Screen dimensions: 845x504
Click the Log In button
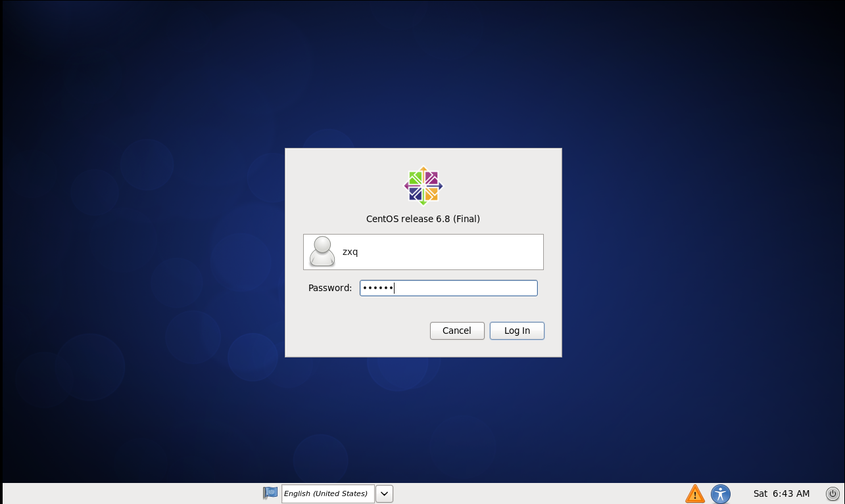pyautogui.click(x=517, y=331)
